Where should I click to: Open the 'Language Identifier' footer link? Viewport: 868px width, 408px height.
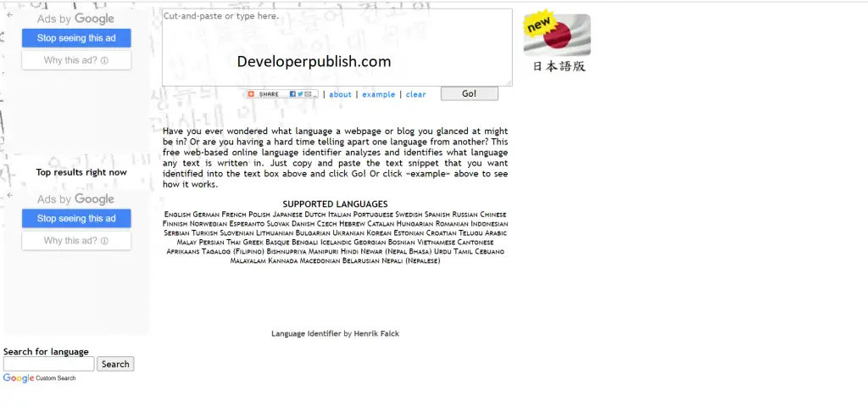[306, 334]
